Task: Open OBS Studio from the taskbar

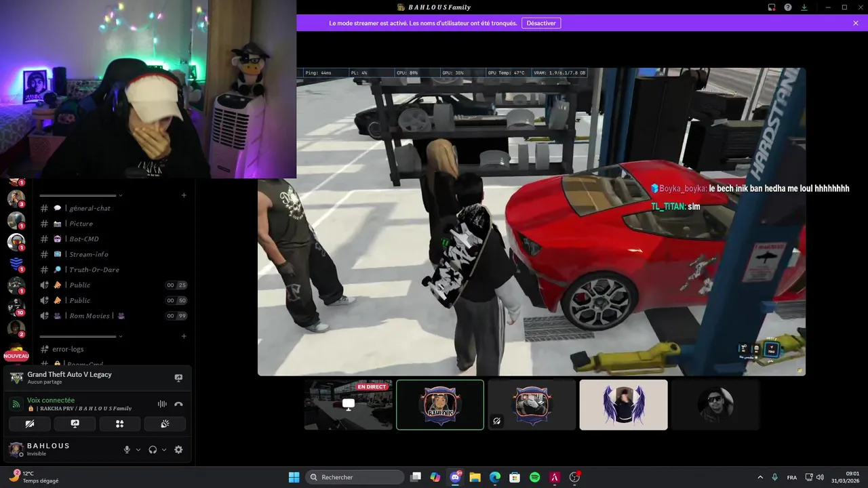Action: tap(574, 477)
